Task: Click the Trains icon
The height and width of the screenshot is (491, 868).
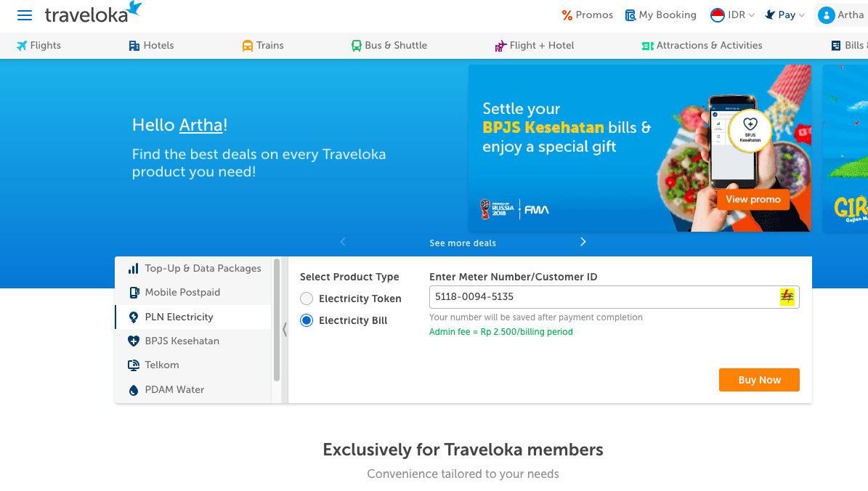Action: click(248, 46)
